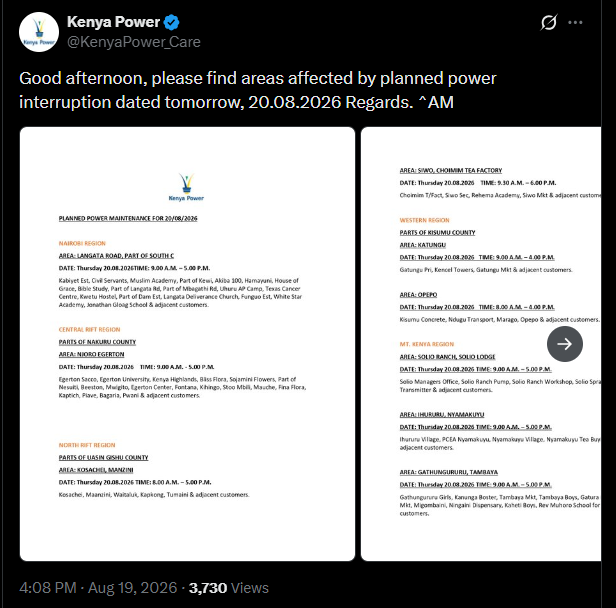This screenshot has height=608, width=616.
Task: Select the Nairobi Region heading
Action: coord(82,244)
